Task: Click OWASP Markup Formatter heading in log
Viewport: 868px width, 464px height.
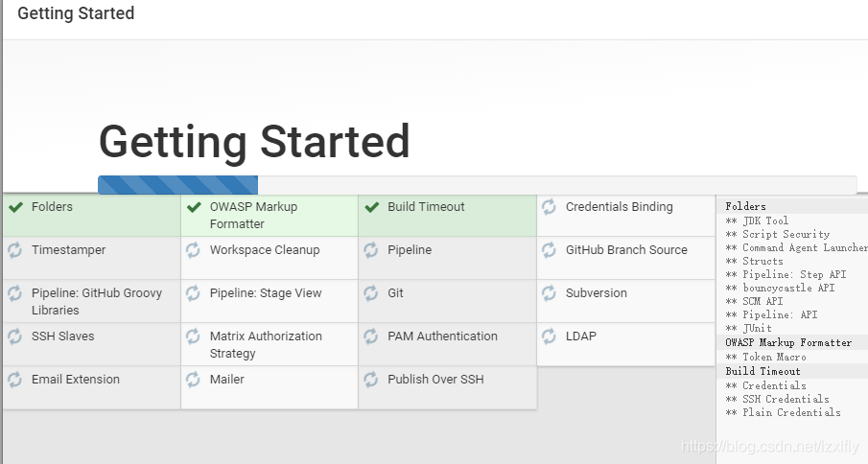Action: (788, 342)
